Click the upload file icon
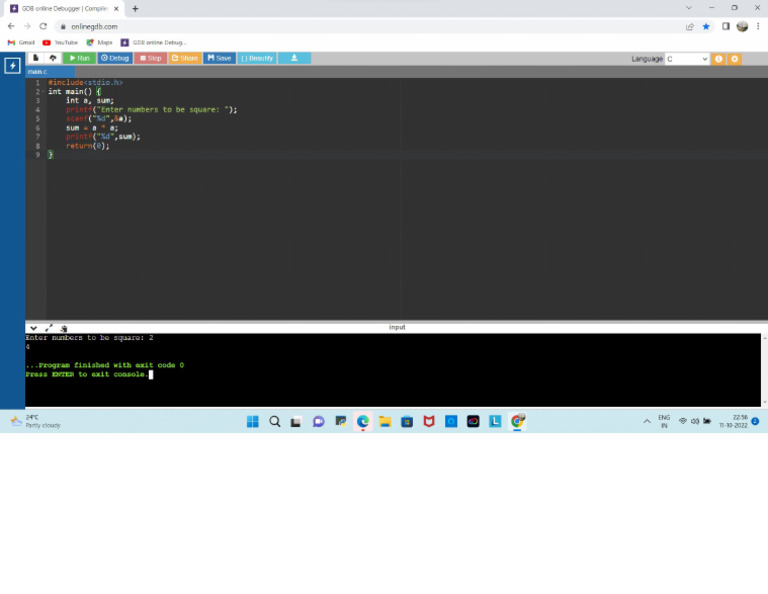This screenshot has width=768, height=594. click(x=53, y=58)
